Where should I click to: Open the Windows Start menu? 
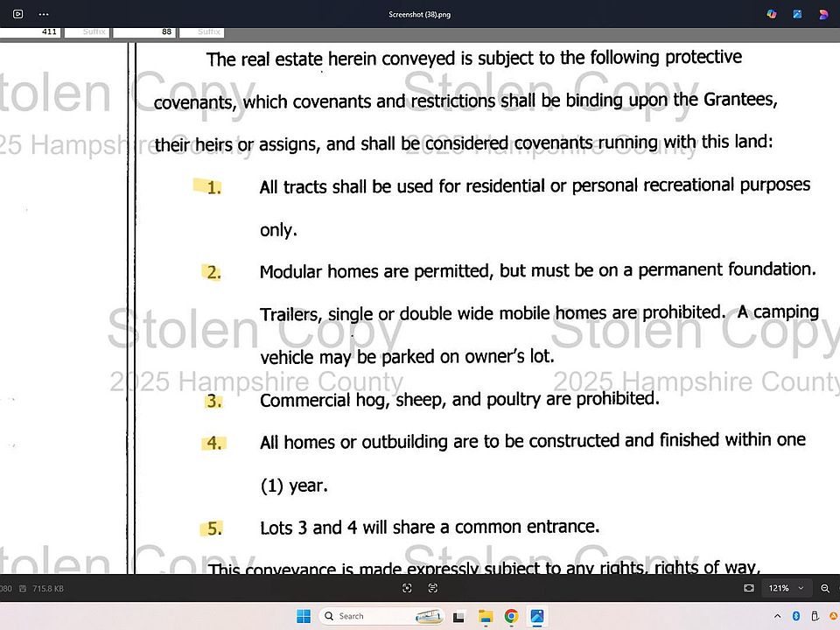[303, 616]
